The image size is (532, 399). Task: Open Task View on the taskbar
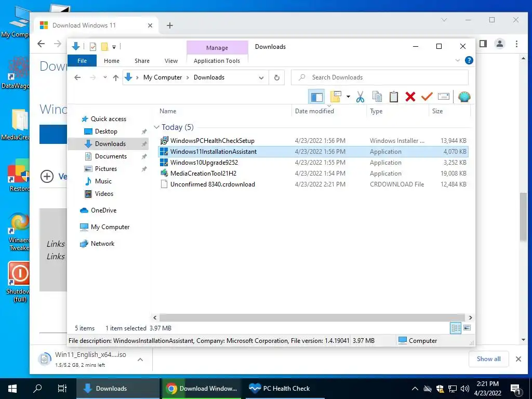[62, 389]
